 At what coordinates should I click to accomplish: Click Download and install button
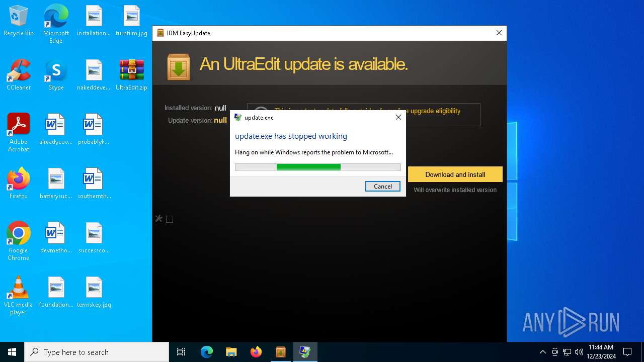[455, 174]
